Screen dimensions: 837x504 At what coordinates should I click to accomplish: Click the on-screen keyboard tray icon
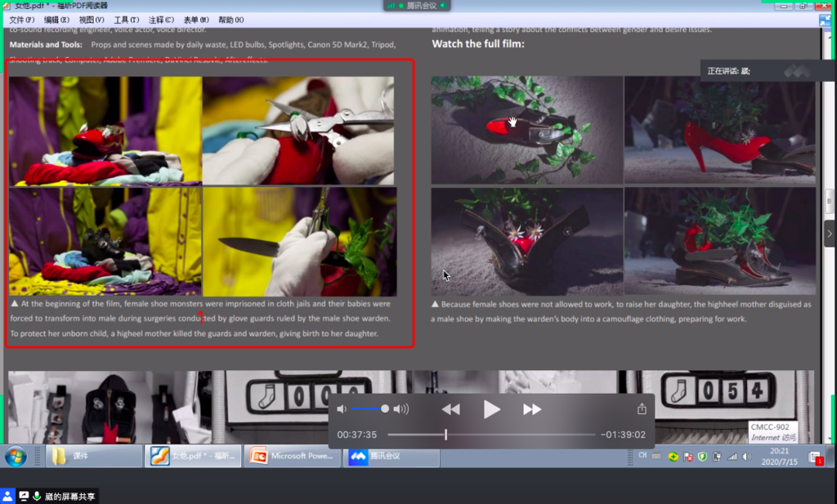point(656,457)
